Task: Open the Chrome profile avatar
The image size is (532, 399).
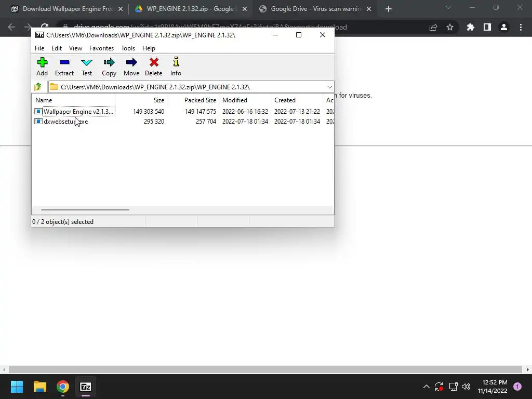Action: (x=504, y=27)
